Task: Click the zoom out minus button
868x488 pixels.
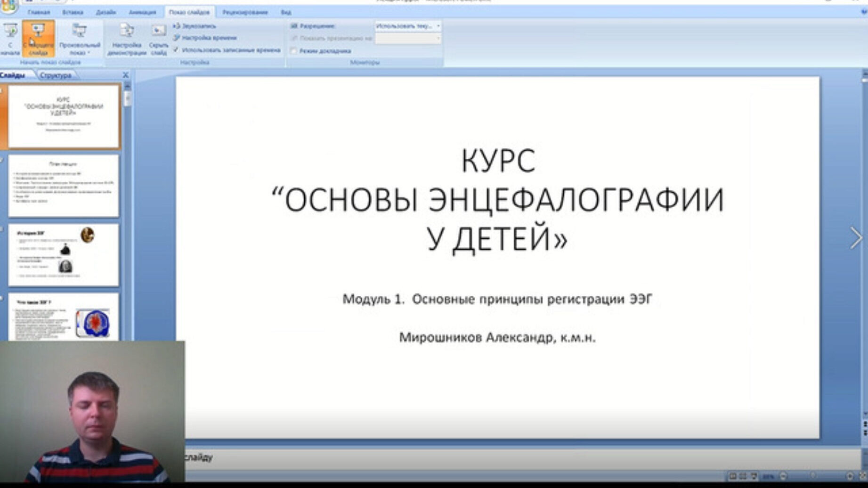Action: (x=784, y=476)
